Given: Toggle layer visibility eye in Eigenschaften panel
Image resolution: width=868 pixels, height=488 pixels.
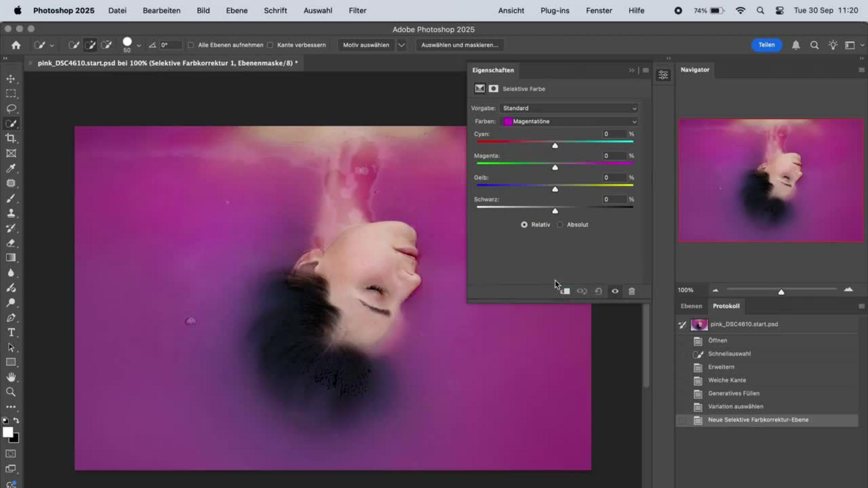Looking at the screenshot, I should click(x=615, y=291).
